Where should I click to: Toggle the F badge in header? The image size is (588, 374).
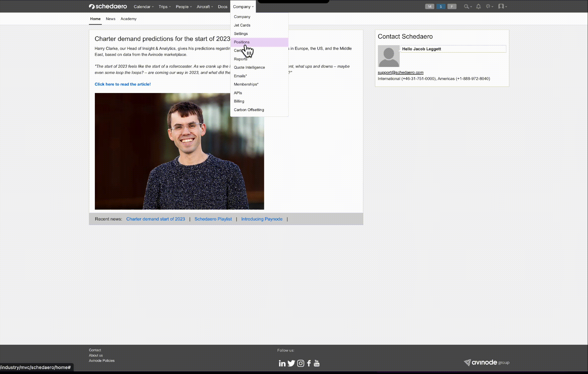452,7
